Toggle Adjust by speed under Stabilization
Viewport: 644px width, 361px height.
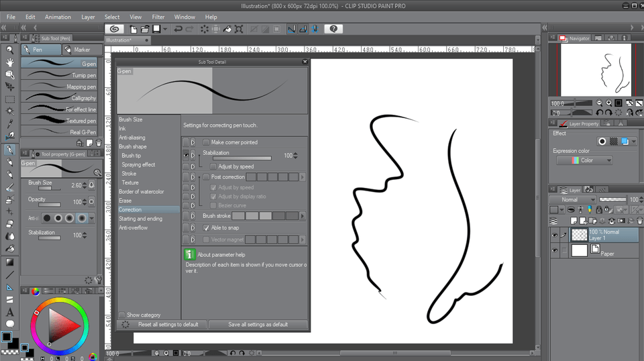pos(213,166)
